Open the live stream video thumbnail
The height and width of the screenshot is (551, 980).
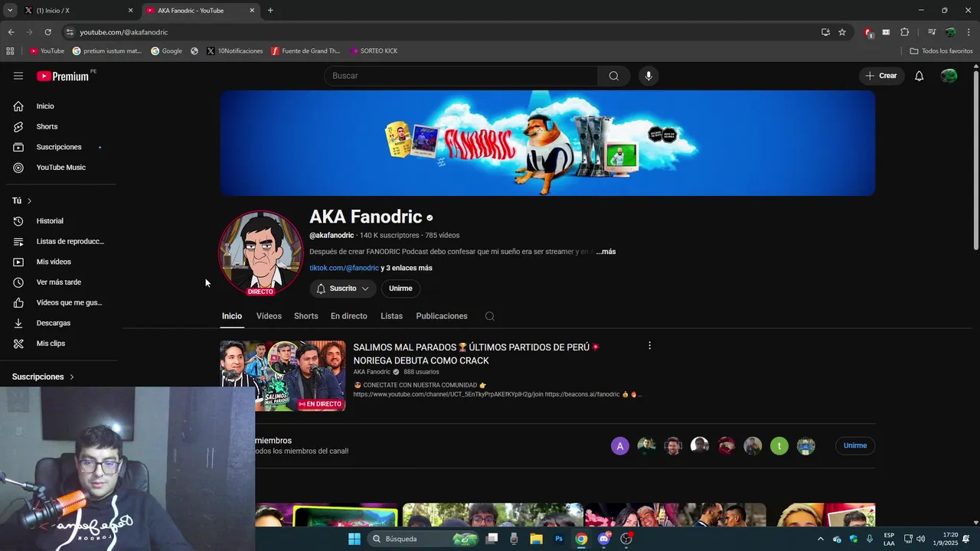pos(283,376)
